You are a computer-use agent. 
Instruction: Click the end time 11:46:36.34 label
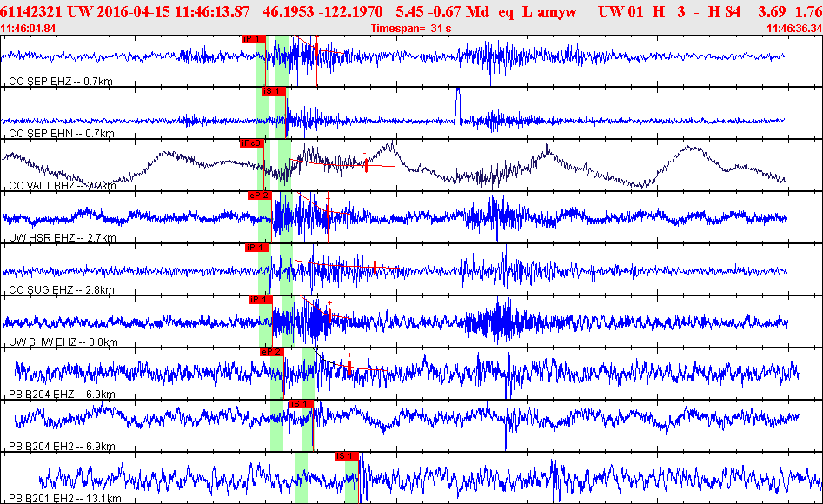(x=793, y=29)
